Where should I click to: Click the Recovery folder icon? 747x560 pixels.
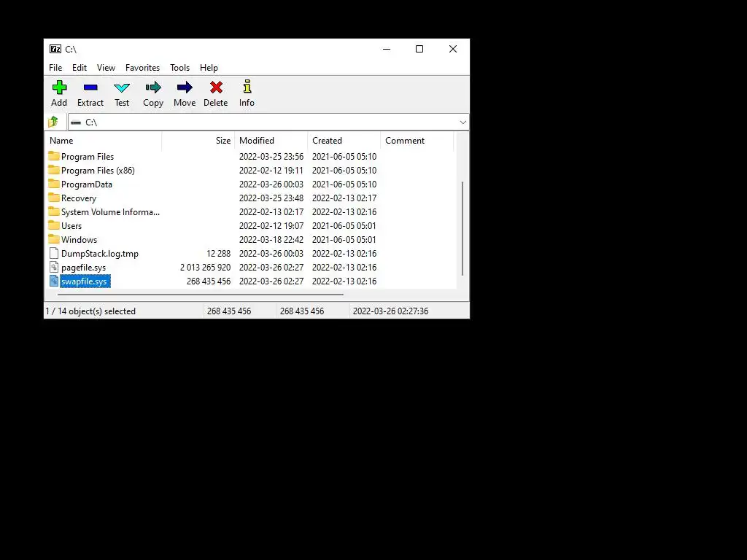tap(54, 198)
